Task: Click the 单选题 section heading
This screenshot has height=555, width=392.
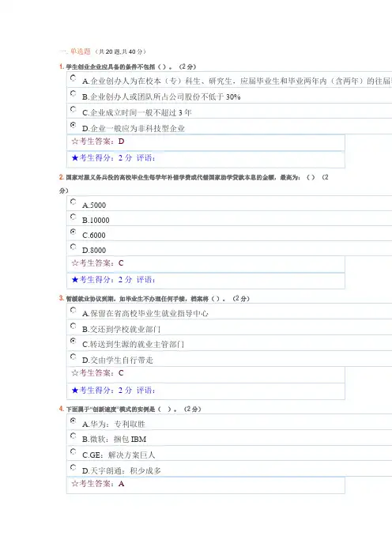Action: pos(81,51)
